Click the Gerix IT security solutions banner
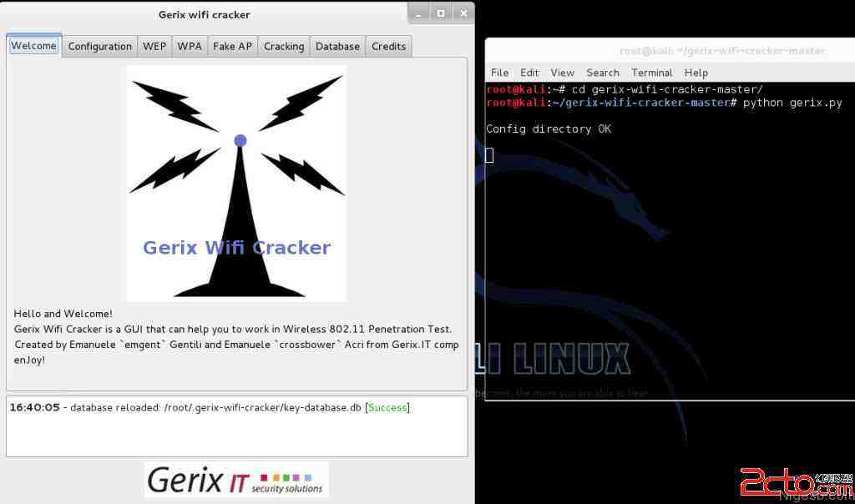This screenshot has width=855, height=504. (236, 480)
